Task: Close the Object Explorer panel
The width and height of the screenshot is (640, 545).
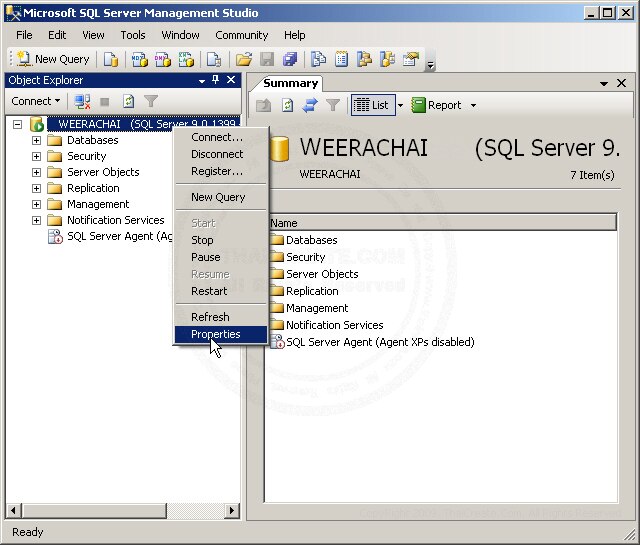Action: pyautogui.click(x=231, y=80)
